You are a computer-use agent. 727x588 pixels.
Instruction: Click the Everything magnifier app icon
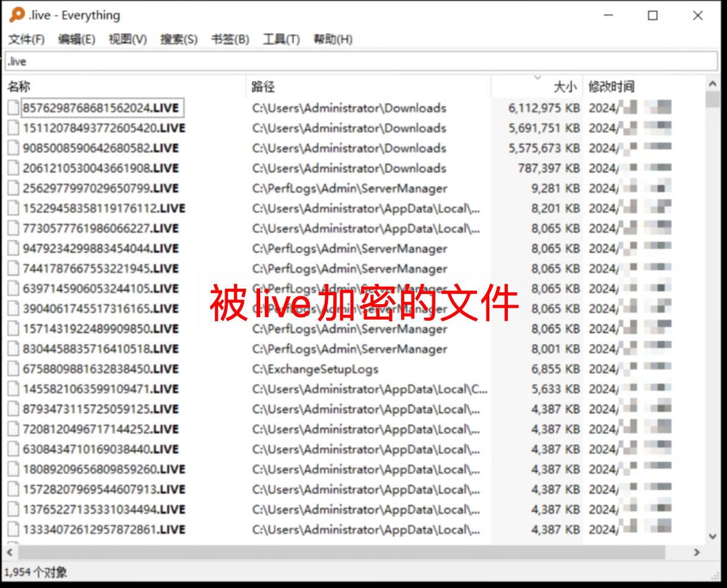[x=17, y=15]
